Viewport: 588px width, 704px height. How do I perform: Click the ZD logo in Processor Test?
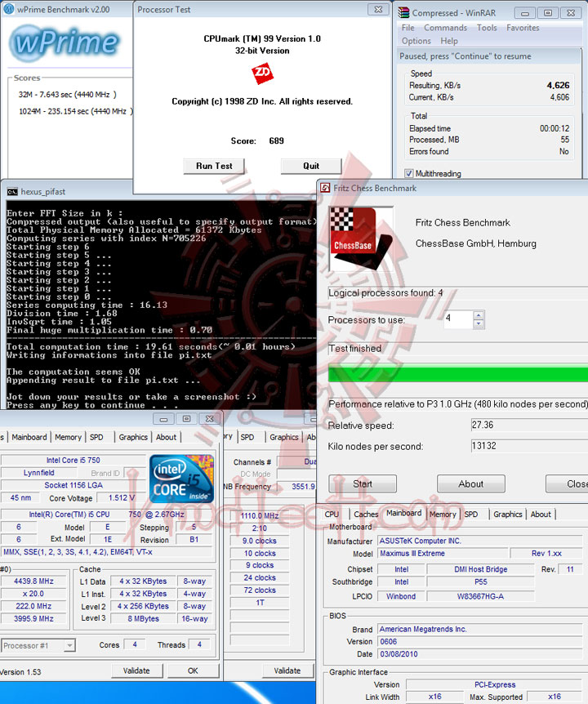click(263, 74)
